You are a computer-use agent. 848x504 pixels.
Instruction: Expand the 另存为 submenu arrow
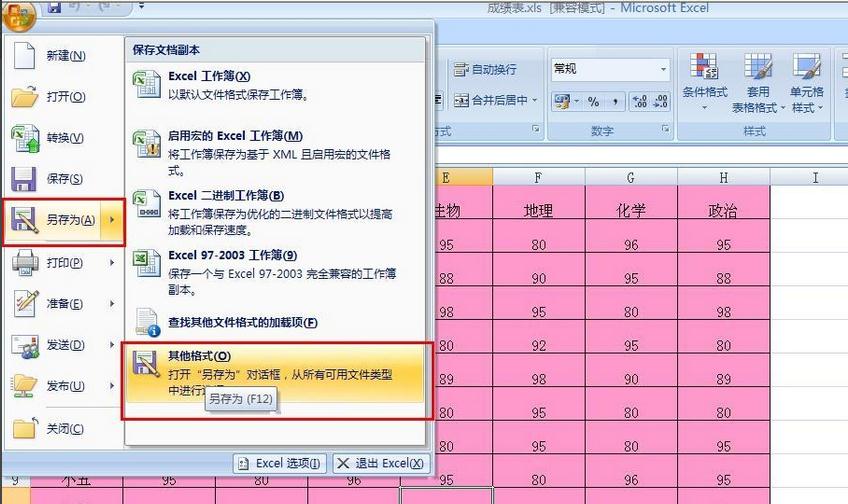click(x=112, y=220)
